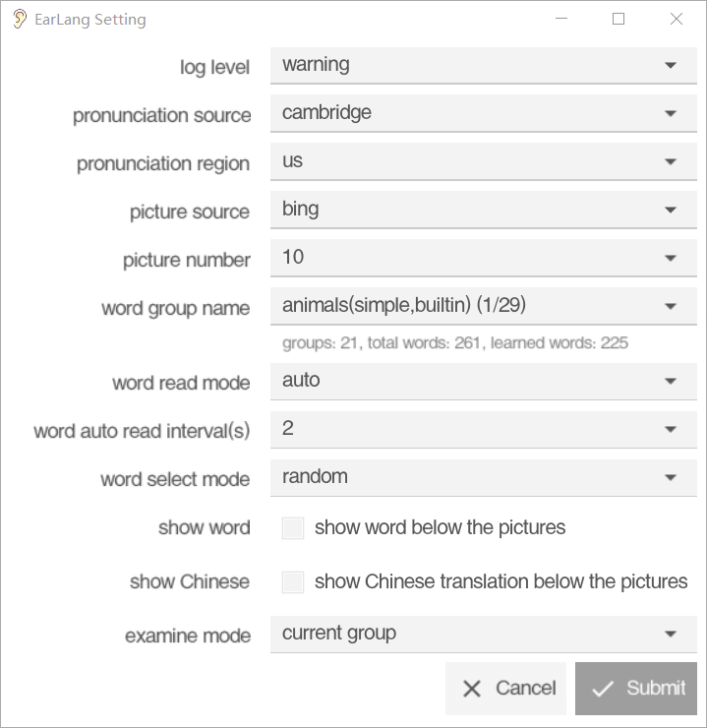Open the word group name dropdown
707x728 pixels.
tap(484, 306)
